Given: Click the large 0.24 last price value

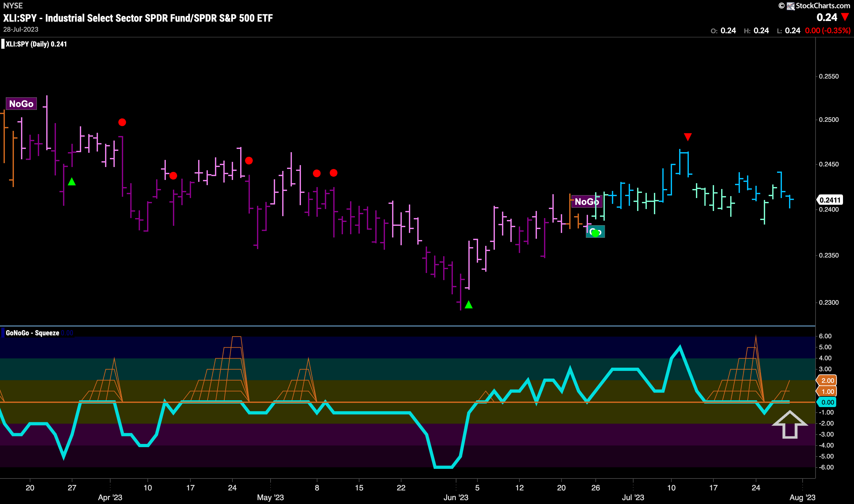Looking at the screenshot, I should [827, 17].
